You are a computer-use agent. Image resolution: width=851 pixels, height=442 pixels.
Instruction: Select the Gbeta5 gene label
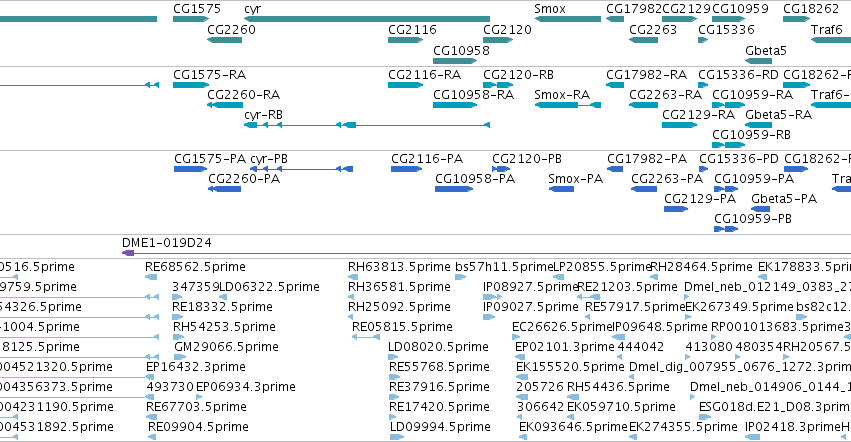766,50
